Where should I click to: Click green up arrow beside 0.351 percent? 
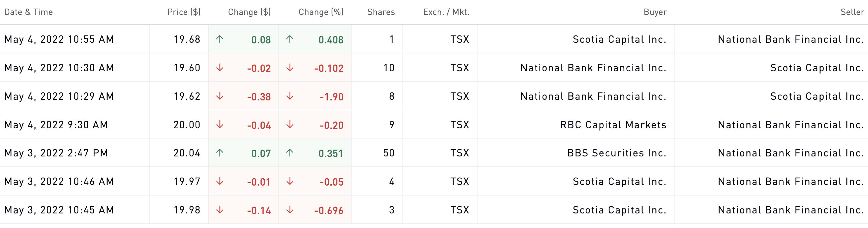[x=290, y=153]
